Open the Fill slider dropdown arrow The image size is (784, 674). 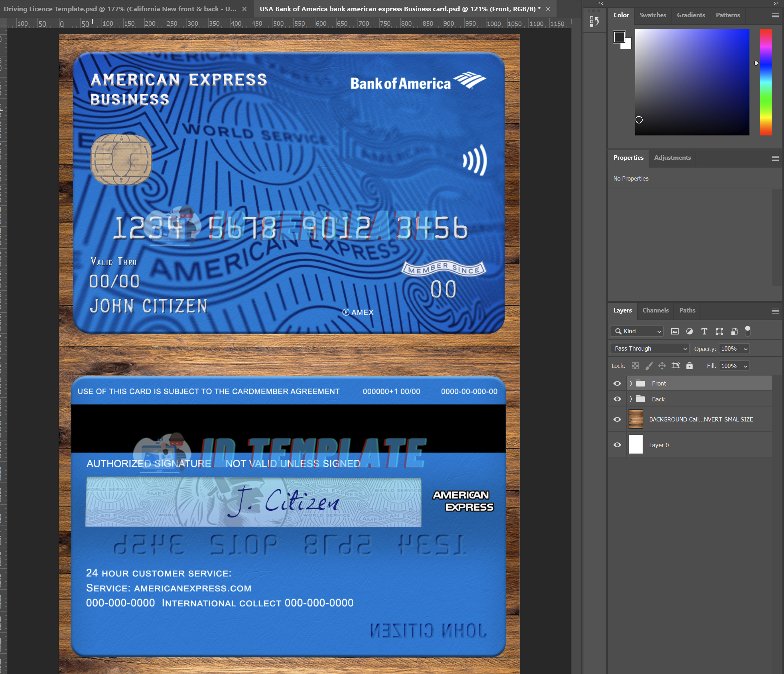coord(746,366)
